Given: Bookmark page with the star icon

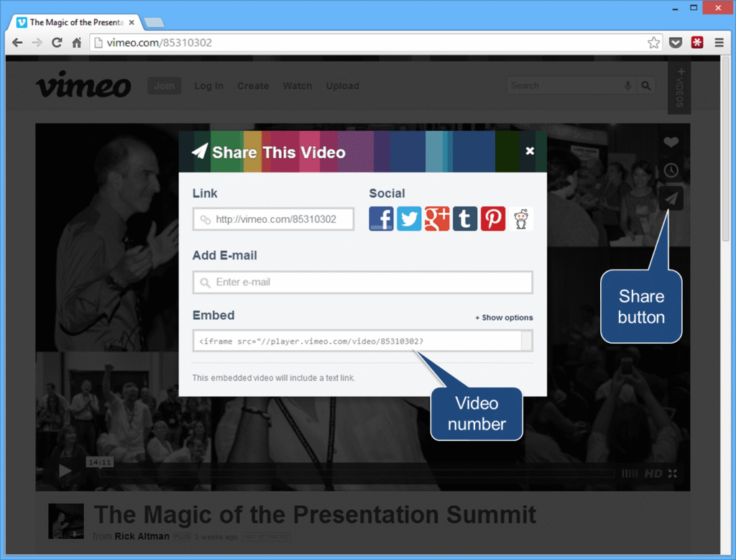Looking at the screenshot, I should 653,43.
